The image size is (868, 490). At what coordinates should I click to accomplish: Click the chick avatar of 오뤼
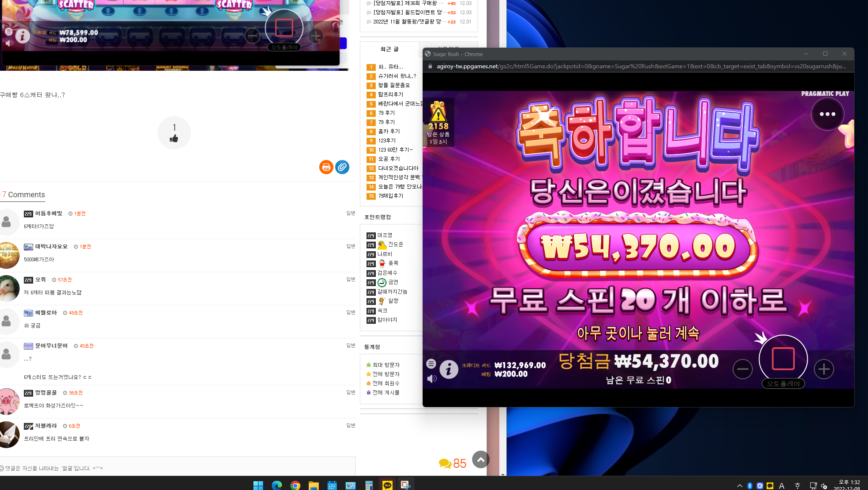point(9,288)
